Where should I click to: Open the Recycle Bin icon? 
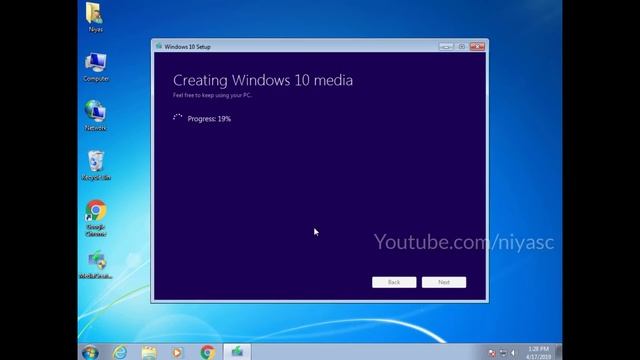[x=96, y=165]
